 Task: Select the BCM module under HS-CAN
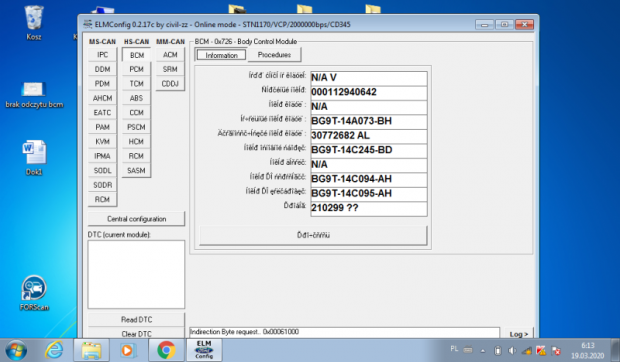(136, 55)
